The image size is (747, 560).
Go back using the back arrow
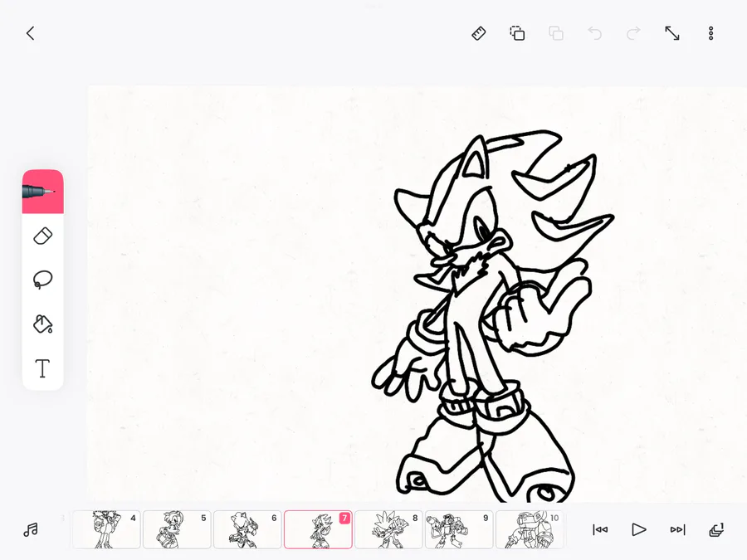[x=31, y=33]
